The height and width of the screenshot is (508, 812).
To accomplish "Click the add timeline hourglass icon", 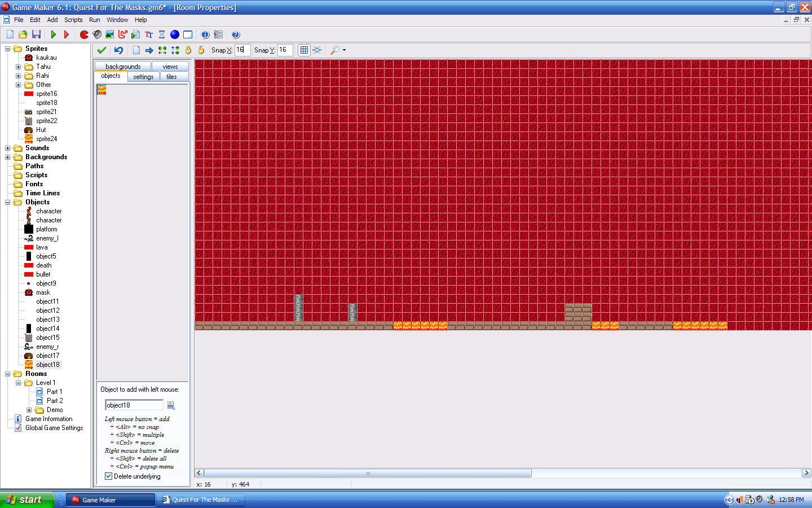I will [x=162, y=34].
